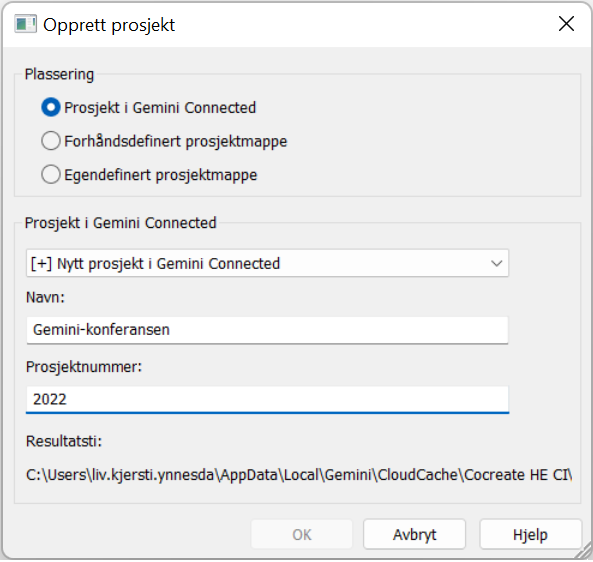Confirm with the OK button
This screenshot has width=593, height=562.
pyautogui.click(x=302, y=534)
